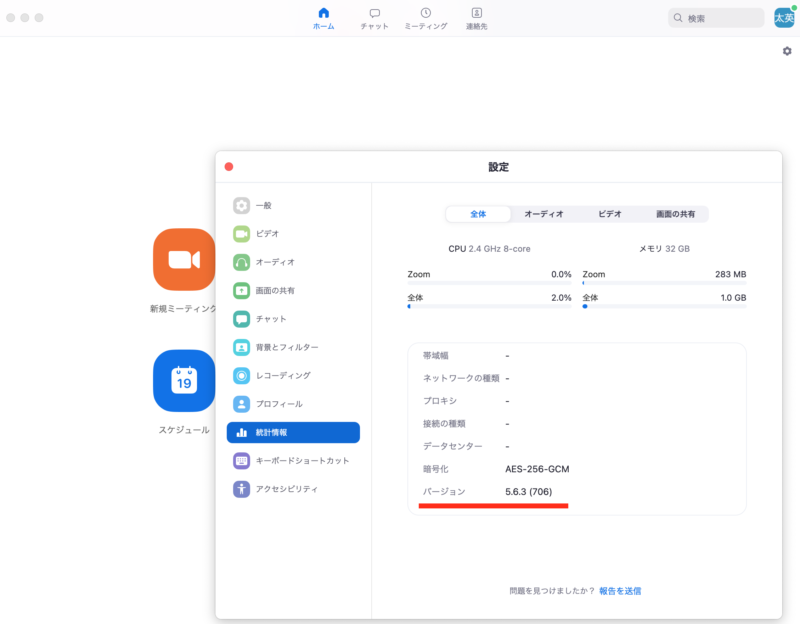Click the 検索 search field
800x624 pixels.
tap(716, 18)
